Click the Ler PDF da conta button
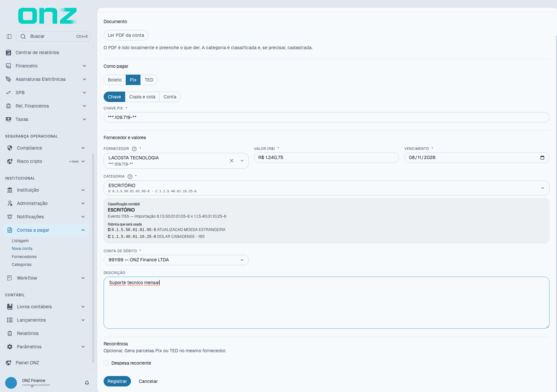 click(126, 35)
